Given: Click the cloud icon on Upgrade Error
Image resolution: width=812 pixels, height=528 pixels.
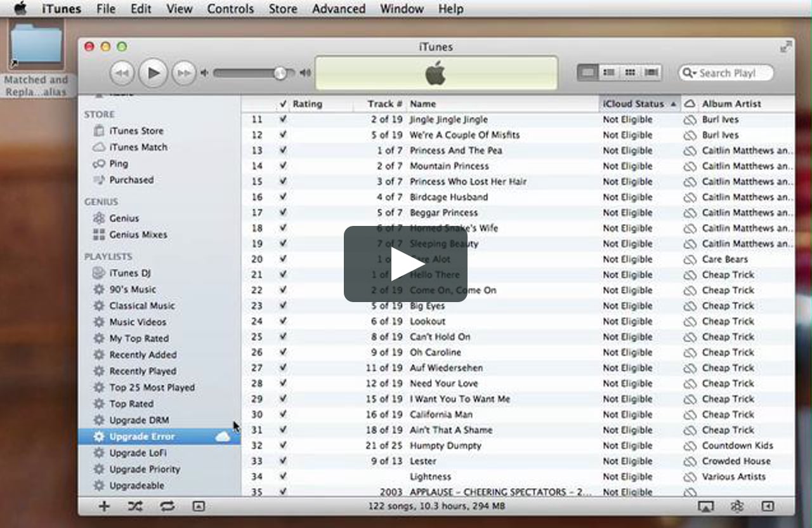Looking at the screenshot, I should (x=223, y=437).
